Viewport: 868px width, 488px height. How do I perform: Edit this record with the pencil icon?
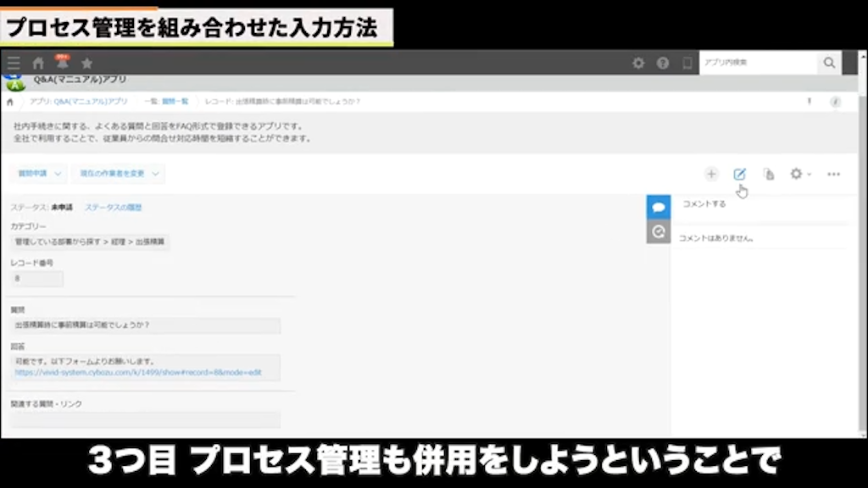coord(739,174)
